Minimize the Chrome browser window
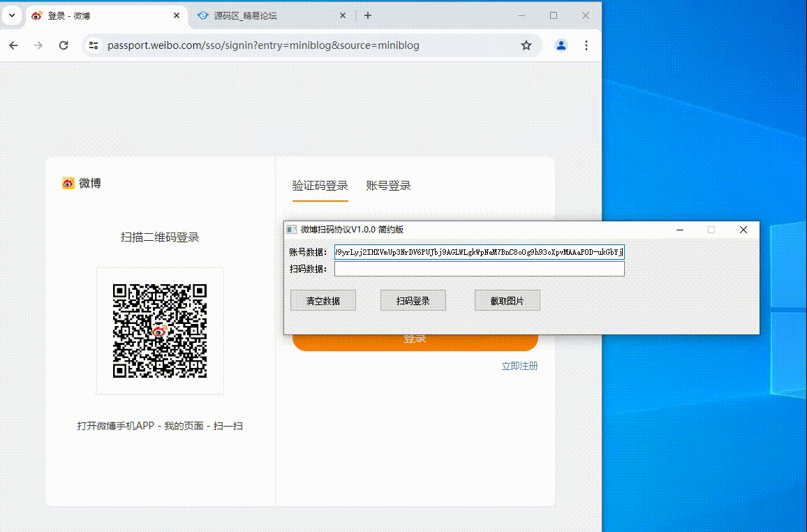 pyautogui.click(x=521, y=15)
